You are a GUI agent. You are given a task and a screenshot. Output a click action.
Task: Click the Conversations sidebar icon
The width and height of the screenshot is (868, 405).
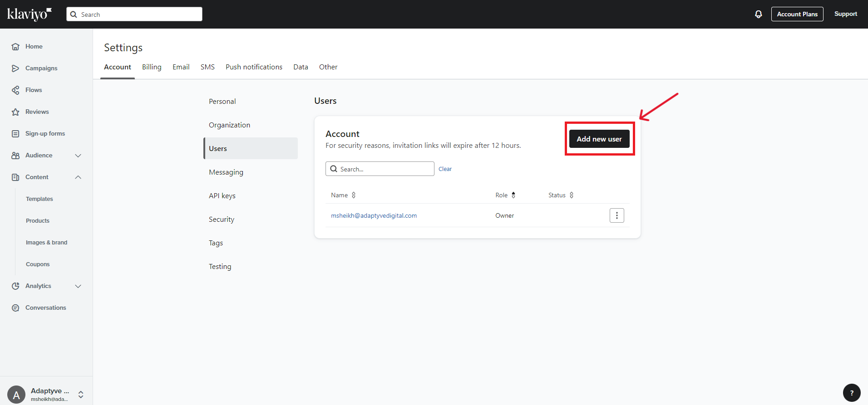[15, 308]
